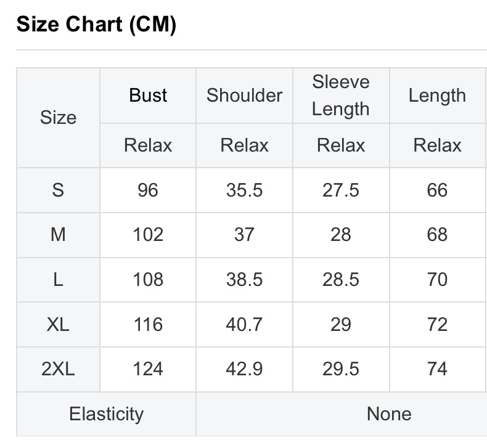Select the Shoulder column header
The width and height of the screenshot is (487, 448).
tap(245, 95)
